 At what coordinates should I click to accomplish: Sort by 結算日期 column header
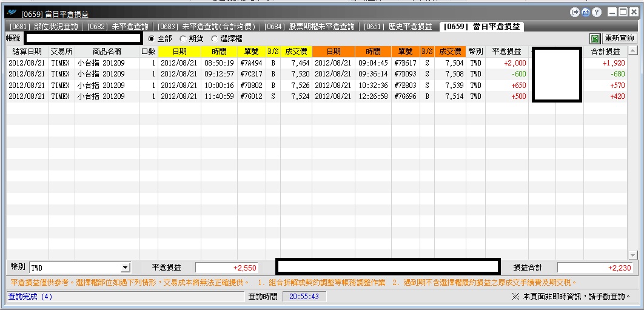point(27,52)
